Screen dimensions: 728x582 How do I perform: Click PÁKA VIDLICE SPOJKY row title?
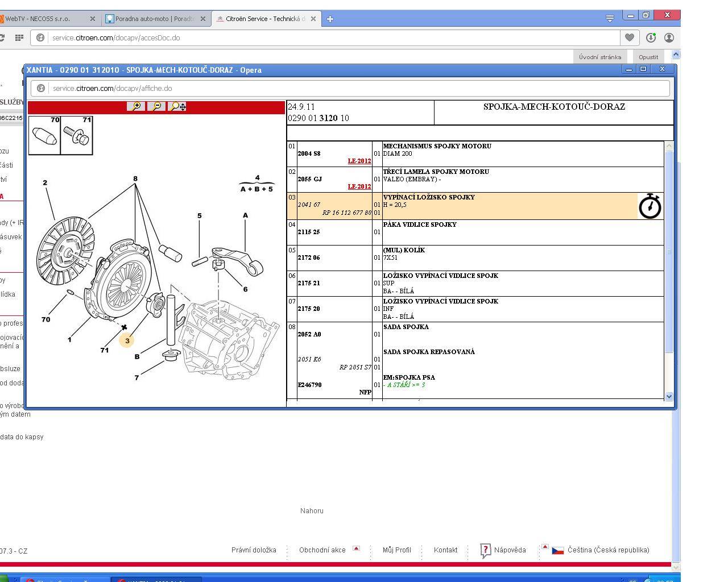(420, 225)
